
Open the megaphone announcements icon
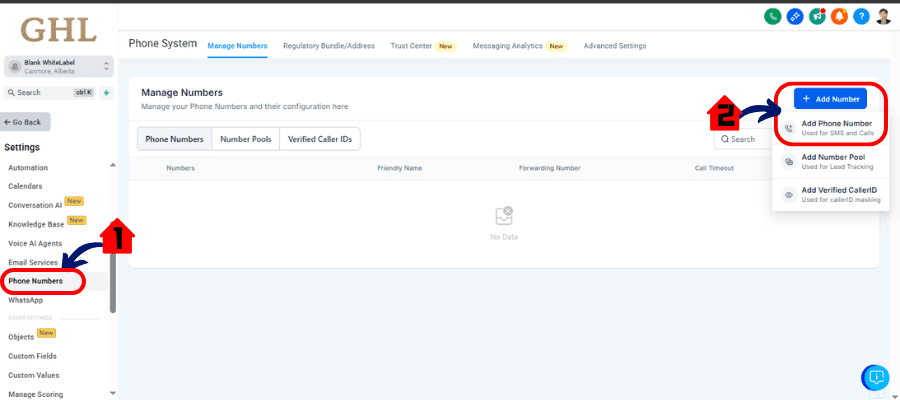pos(817,17)
